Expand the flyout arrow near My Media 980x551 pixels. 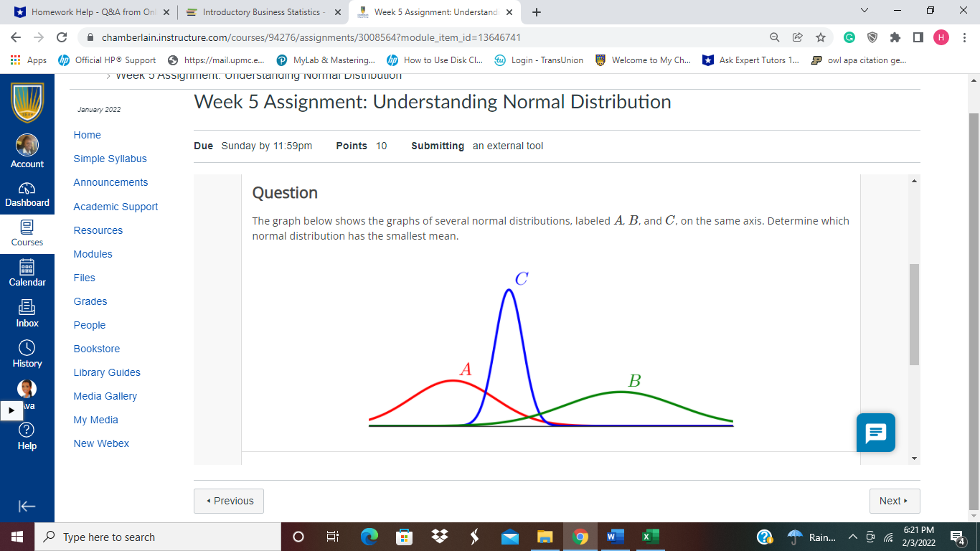click(x=11, y=410)
